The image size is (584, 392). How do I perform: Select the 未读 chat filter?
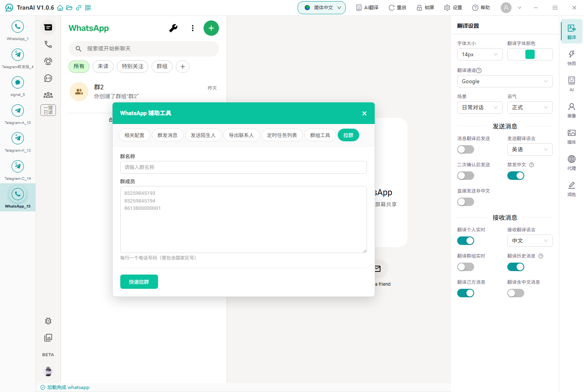pos(103,66)
